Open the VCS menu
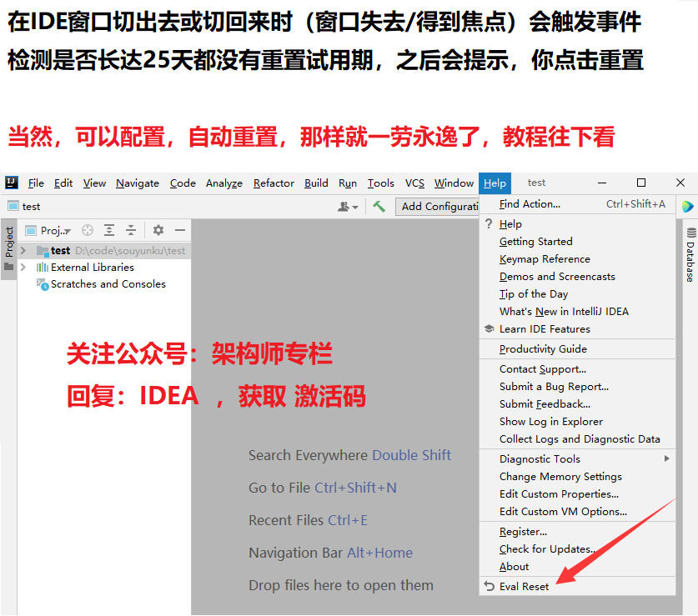The image size is (698, 616). tap(414, 183)
